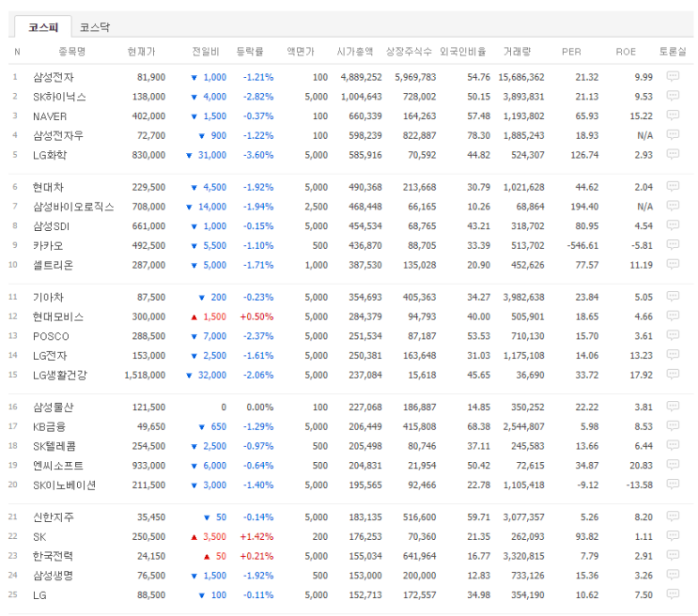Open discussion board icon for LG전자
The height and width of the screenshot is (616, 698).
point(673,355)
